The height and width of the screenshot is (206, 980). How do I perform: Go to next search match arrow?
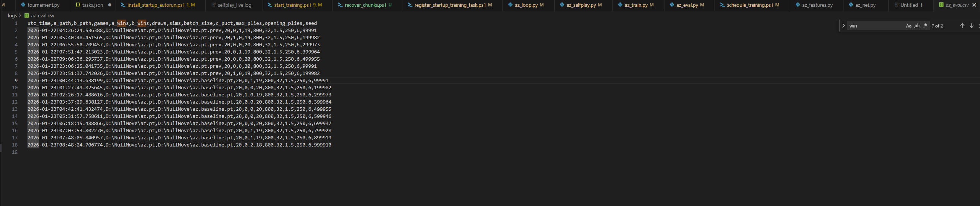click(x=972, y=26)
